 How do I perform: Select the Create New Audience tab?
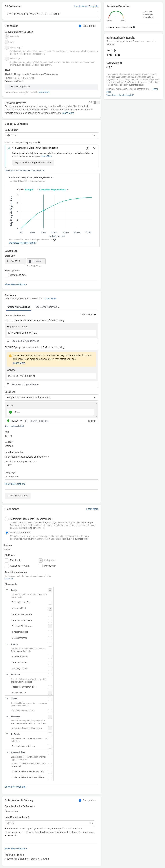pos(19,307)
